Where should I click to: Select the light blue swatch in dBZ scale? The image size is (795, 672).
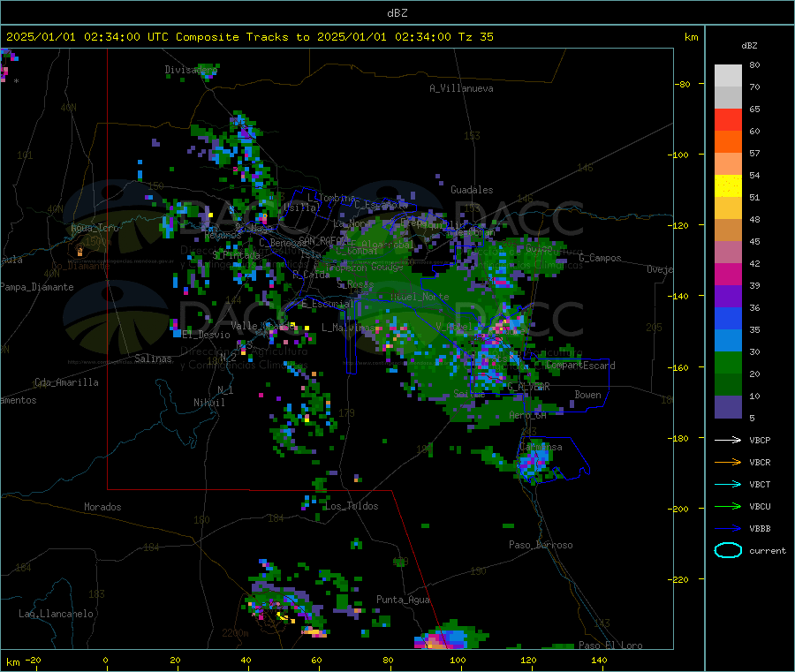(x=728, y=341)
